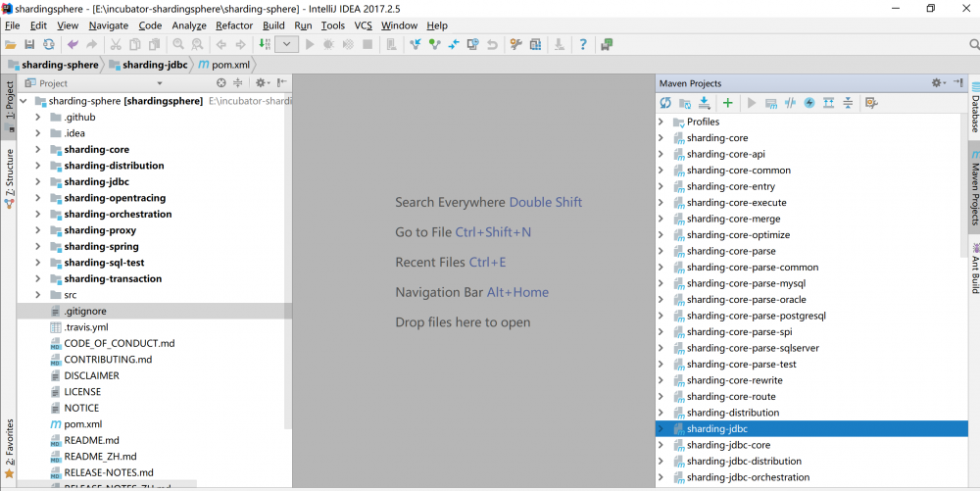The width and height of the screenshot is (980, 491).
Task: Open the Database side tab
Action: (x=974, y=108)
